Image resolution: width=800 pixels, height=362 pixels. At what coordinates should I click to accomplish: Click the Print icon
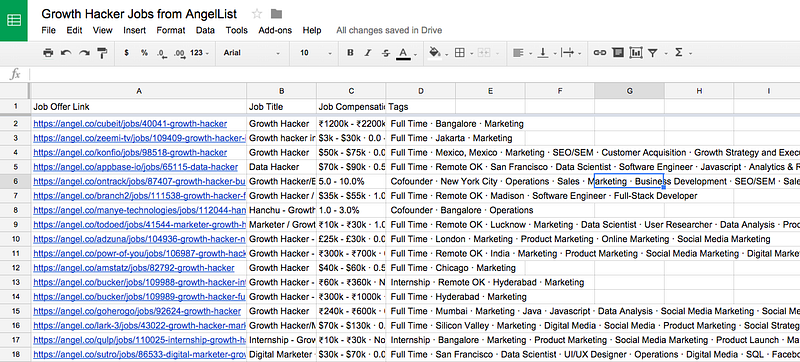coord(48,53)
